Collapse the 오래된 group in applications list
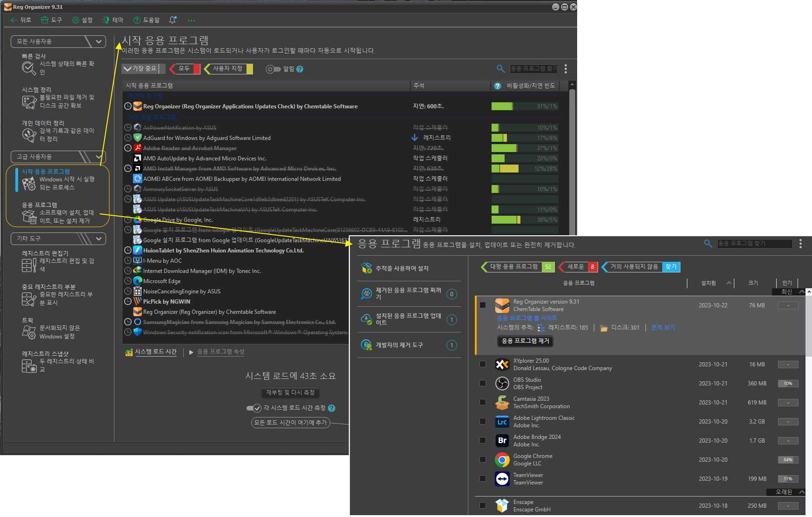Viewport: 812px width, 517px height. [x=802, y=492]
